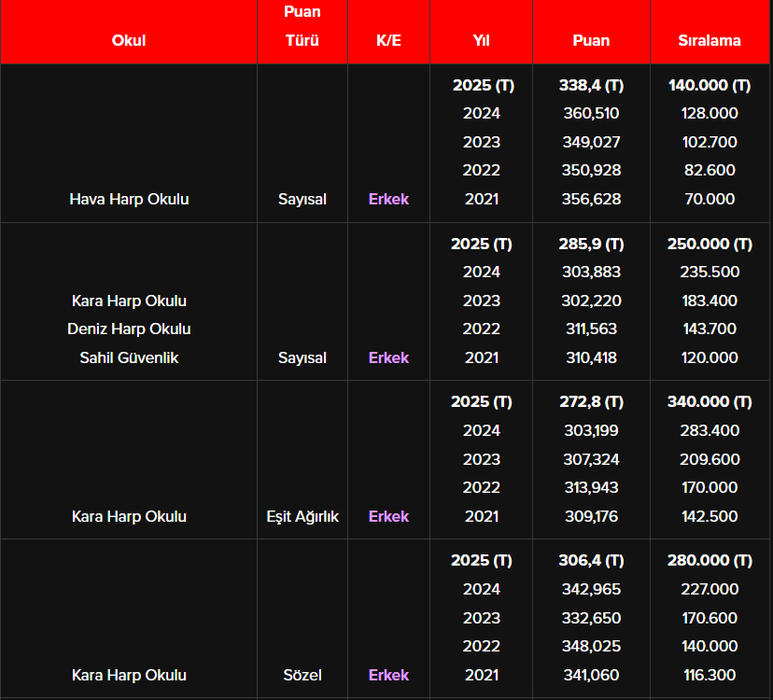This screenshot has width=773, height=700.
Task: Click 2025 (T) beside the 306,4 (T) score
Action: (x=481, y=561)
